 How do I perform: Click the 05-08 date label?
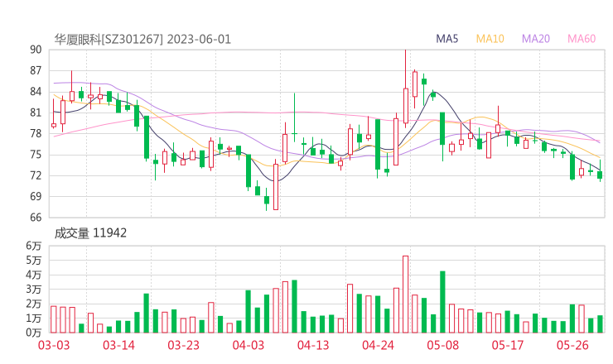point(443,345)
